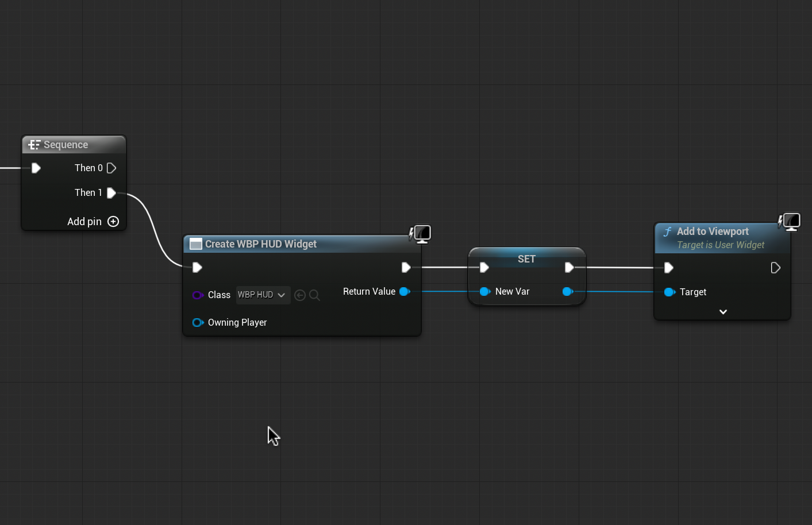This screenshot has height=525, width=812.
Task: Click Create WBP HUD Widget execution output pin
Action: pyautogui.click(x=406, y=268)
